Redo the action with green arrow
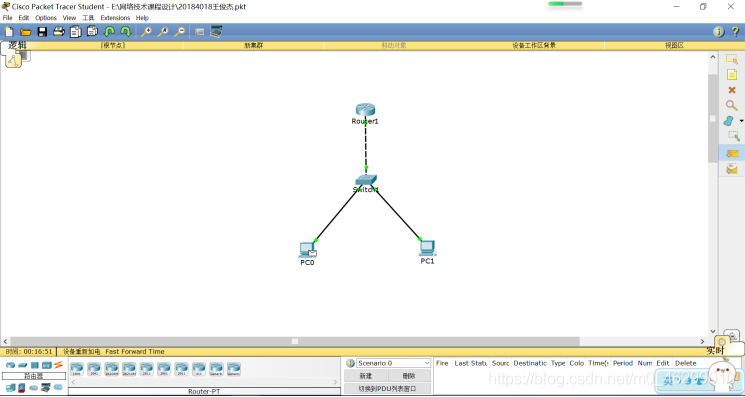 click(126, 32)
